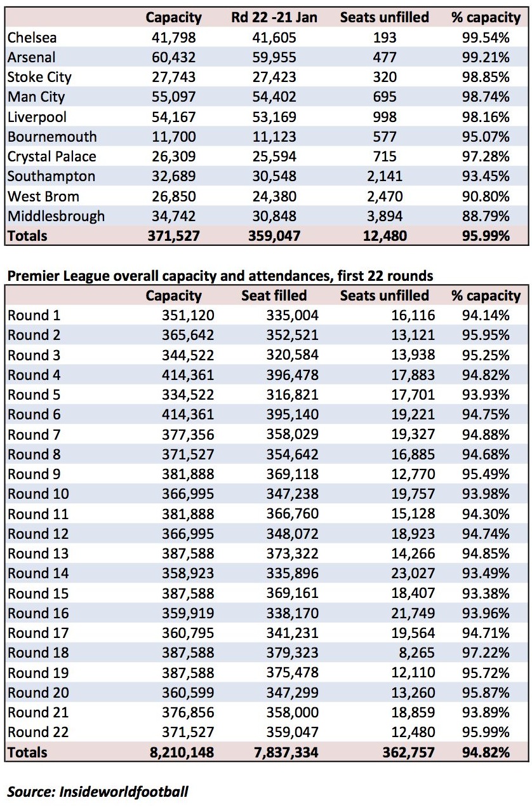Click the Seats unfilled header in top table
Screen dimensions: 532x807
[384, 17]
